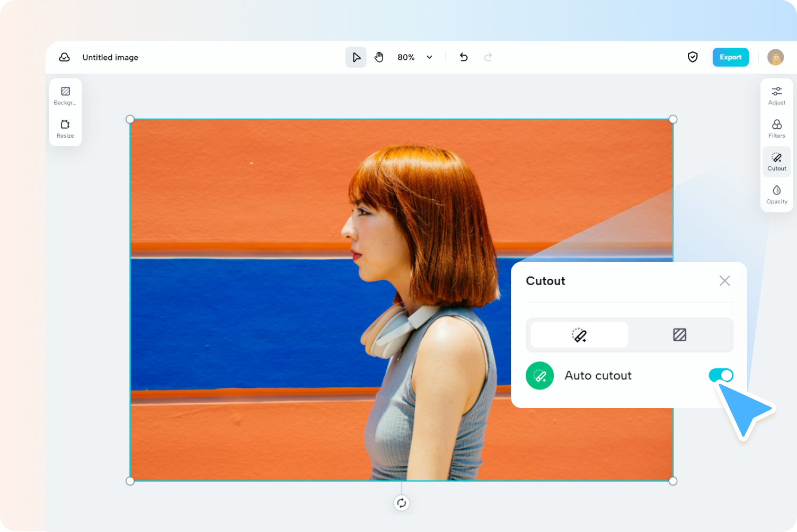Image resolution: width=797 pixels, height=532 pixels.
Task: Toggle the Auto cutout switch
Action: 721,376
